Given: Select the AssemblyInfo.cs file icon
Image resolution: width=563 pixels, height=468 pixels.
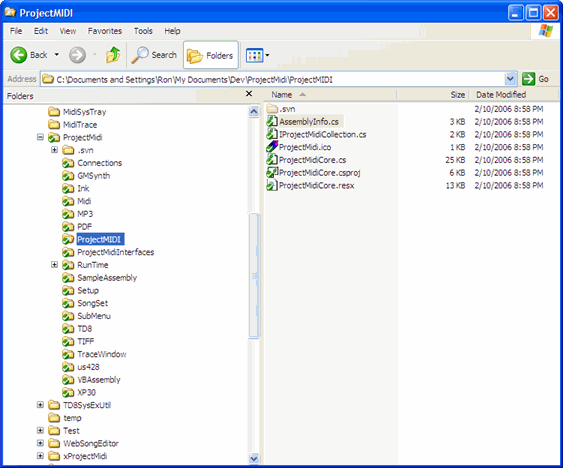Looking at the screenshot, I should click(272, 121).
